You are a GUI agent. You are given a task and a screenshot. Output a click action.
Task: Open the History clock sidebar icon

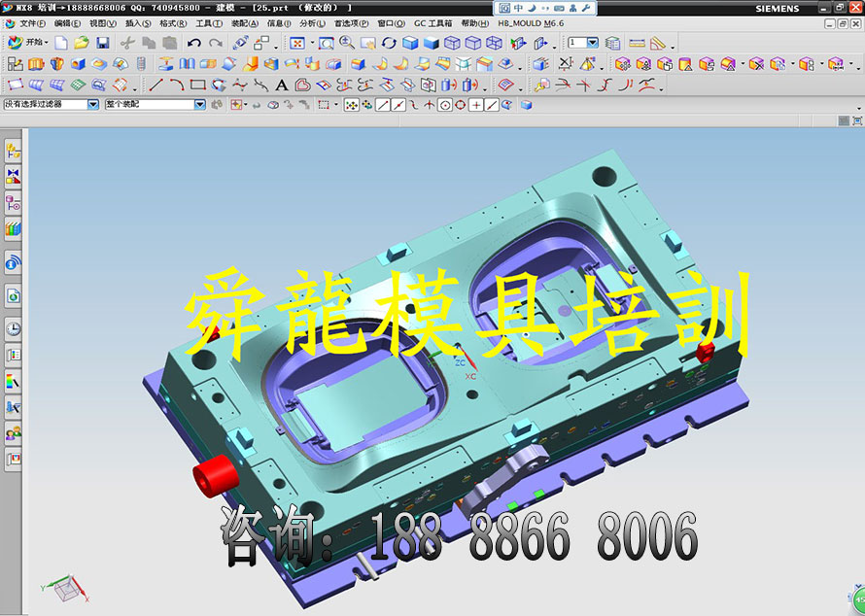click(14, 328)
